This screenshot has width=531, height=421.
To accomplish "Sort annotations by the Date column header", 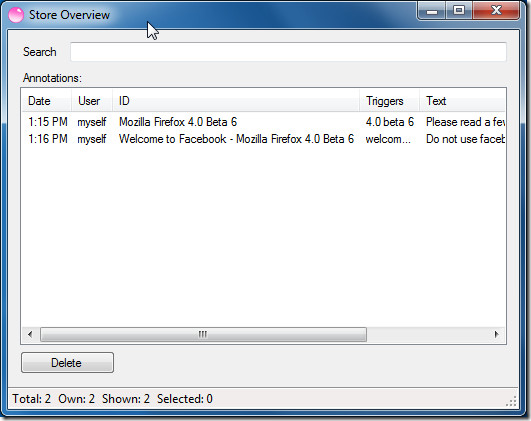I will 47,101.
